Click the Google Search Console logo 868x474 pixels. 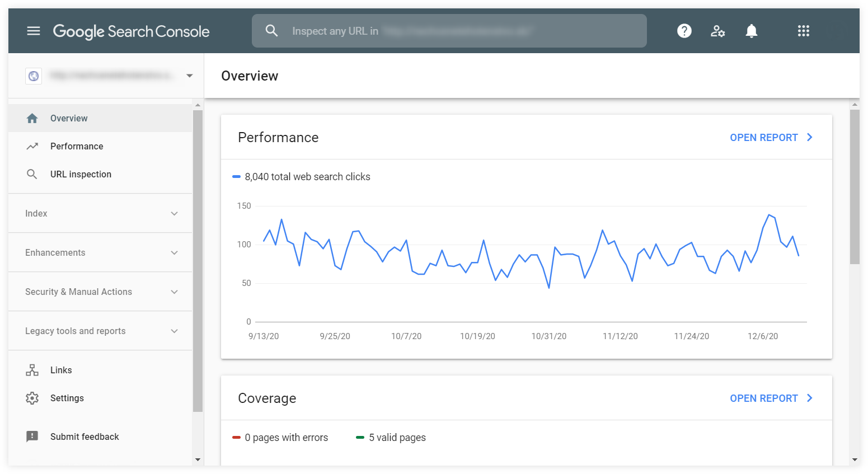pyautogui.click(x=131, y=31)
